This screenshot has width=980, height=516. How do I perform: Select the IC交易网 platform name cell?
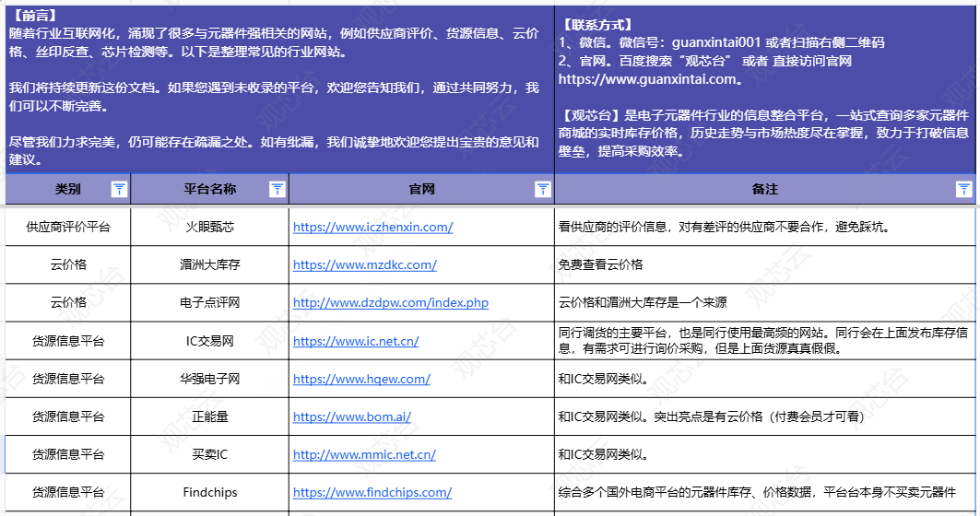210,341
